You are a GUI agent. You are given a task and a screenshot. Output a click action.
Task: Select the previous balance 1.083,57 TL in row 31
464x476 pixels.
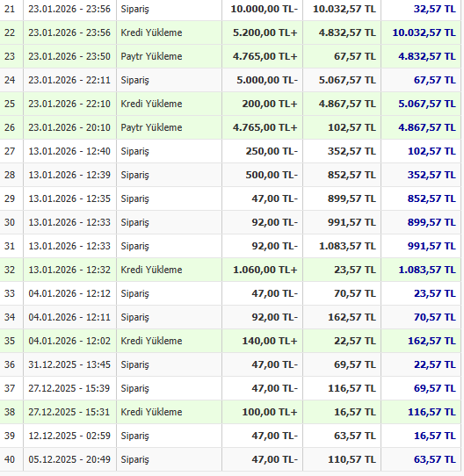point(347,246)
